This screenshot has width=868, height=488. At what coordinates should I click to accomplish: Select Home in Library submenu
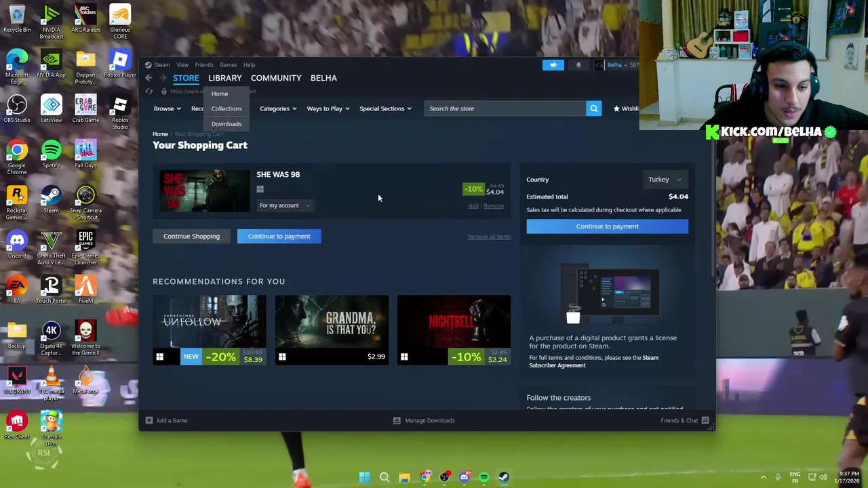pos(220,94)
